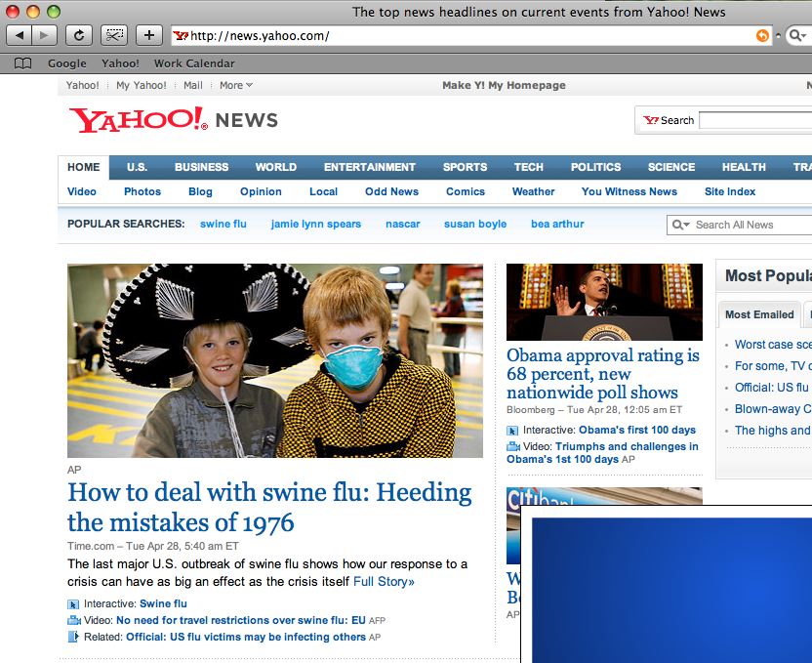Click the web clip scissors toolbar button

coord(114,35)
